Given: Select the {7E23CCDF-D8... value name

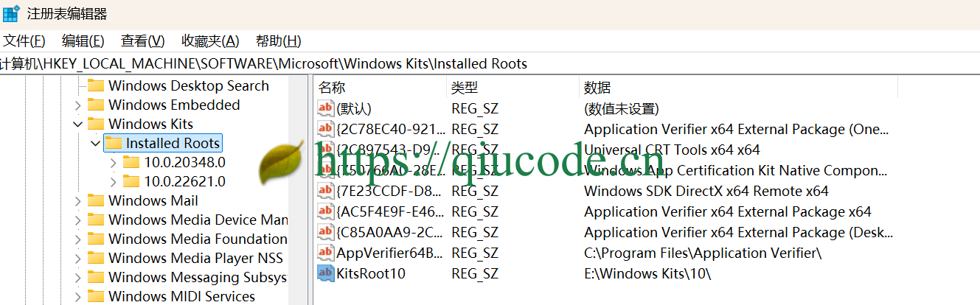Looking at the screenshot, I should [391, 191].
